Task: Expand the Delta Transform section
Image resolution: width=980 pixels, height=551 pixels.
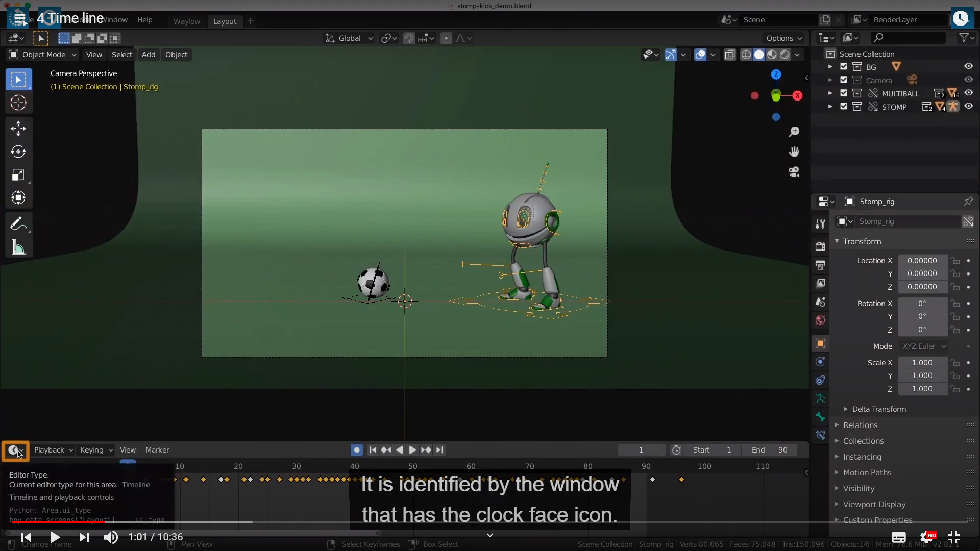Action: [x=878, y=409]
